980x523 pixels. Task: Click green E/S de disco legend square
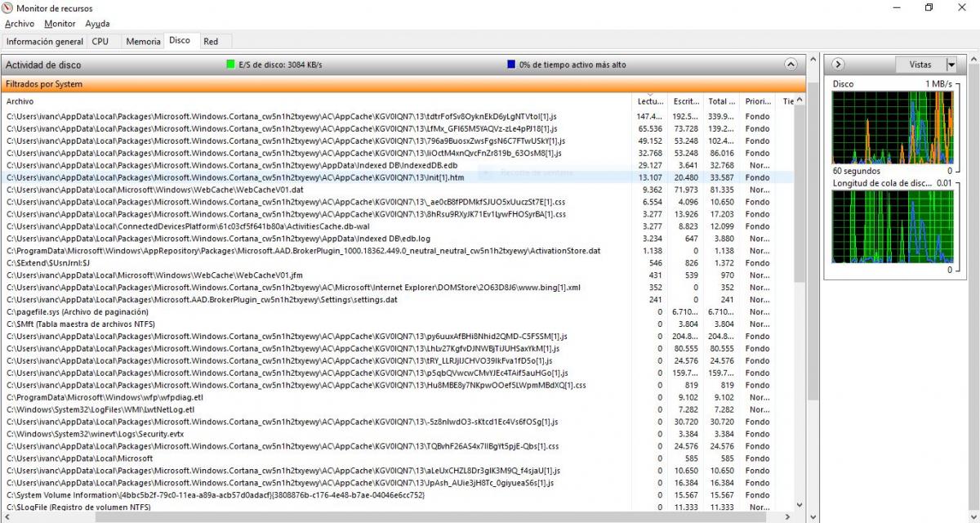(231, 65)
